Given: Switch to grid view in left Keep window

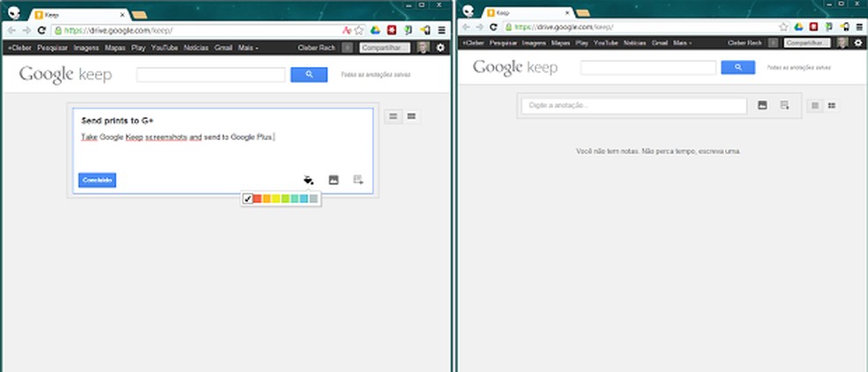Looking at the screenshot, I should point(411,116).
